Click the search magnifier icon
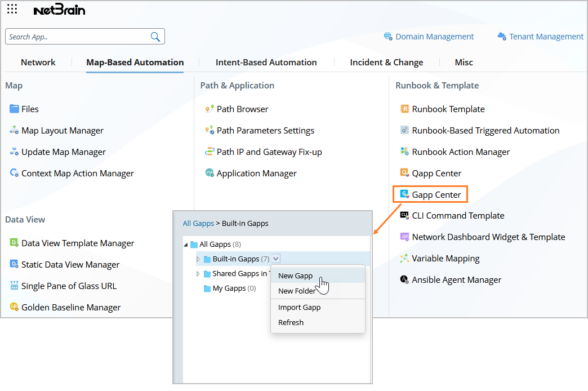This screenshot has height=391, width=588. pyautogui.click(x=155, y=37)
